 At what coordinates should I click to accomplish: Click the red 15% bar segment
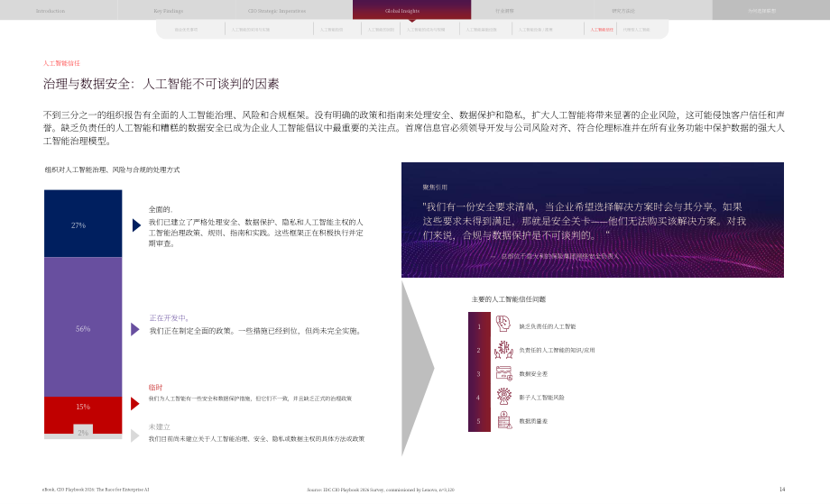83,416
